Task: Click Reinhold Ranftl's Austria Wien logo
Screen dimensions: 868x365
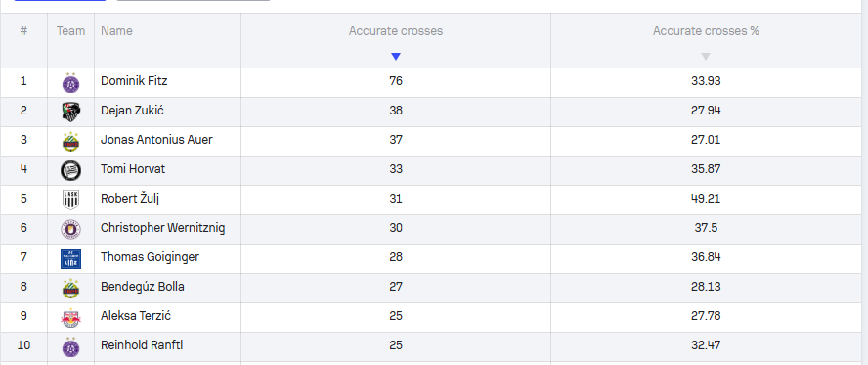Action: 70,346
